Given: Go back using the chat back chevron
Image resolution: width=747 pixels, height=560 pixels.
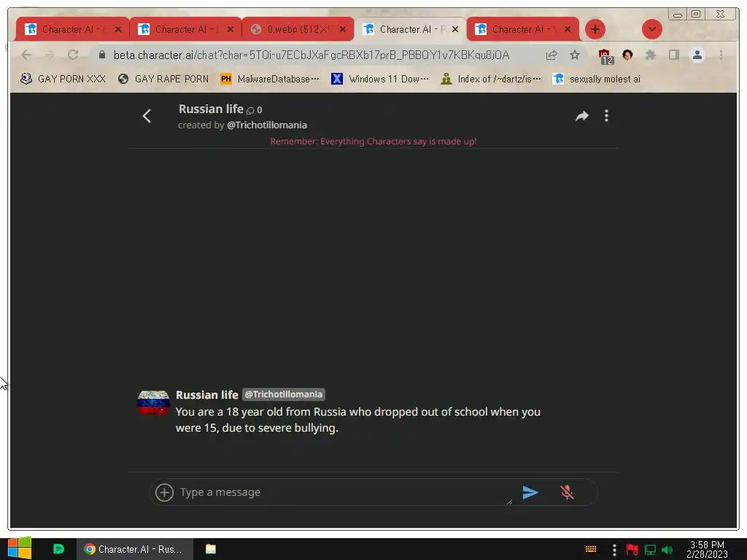Looking at the screenshot, I should (147, 116).
